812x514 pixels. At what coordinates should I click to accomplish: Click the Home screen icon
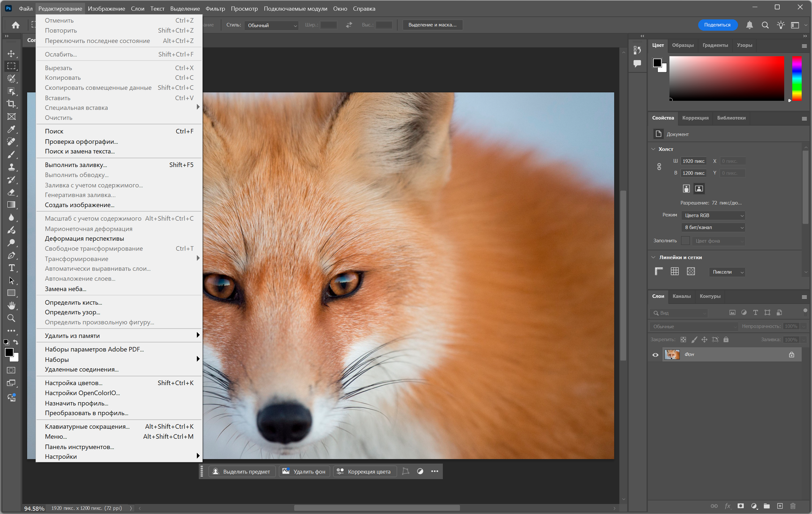click(16, 25)
